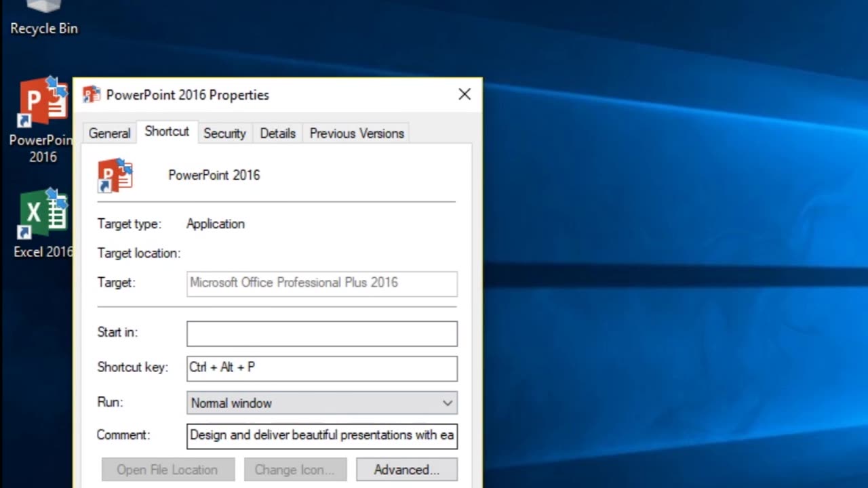Click the 'Run:' label
868x488 pixels.
[x=110, y=402]
